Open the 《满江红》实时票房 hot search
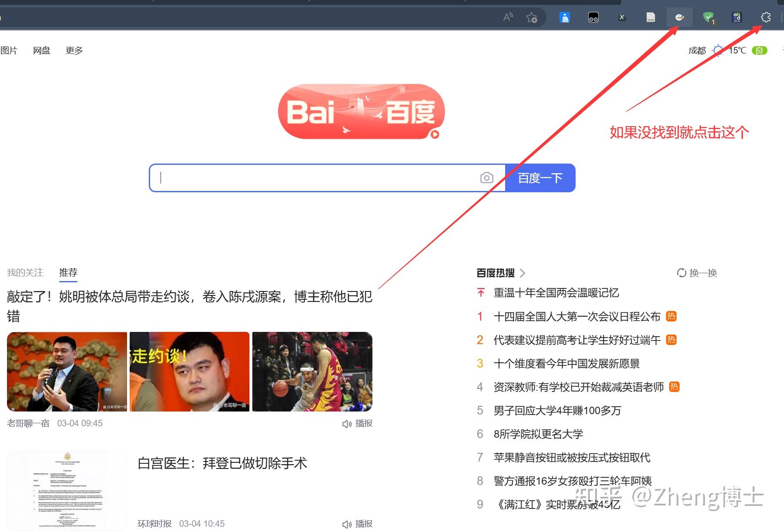 pyautogui.click(x=557, y=504)
